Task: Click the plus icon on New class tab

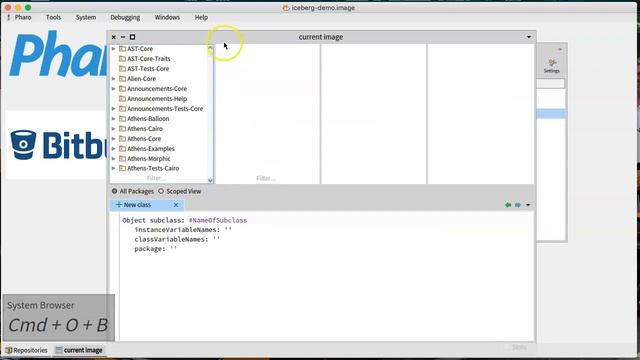Action: [118, 204]
